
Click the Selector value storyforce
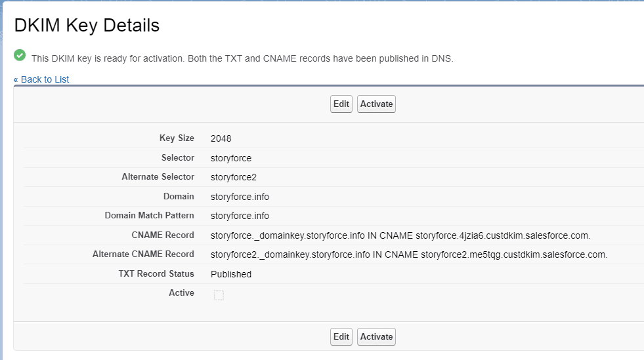click(x=230, y=158)
